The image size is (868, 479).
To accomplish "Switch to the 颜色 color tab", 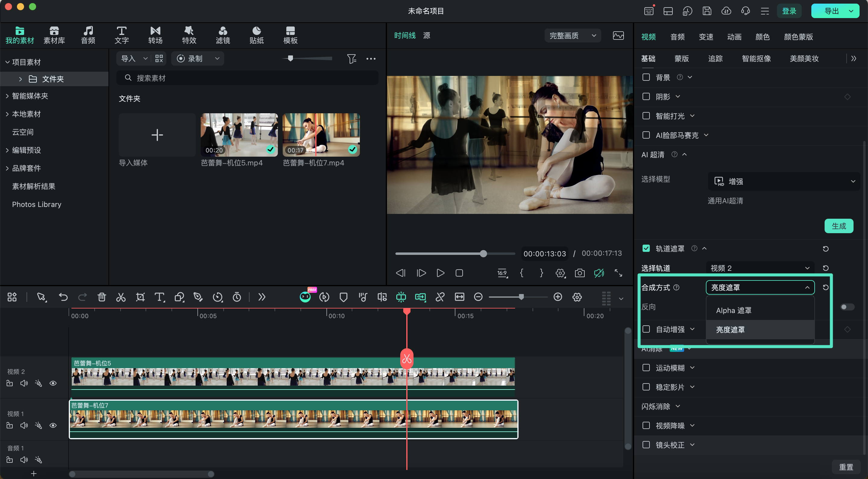I will click(x=762, y=37).
